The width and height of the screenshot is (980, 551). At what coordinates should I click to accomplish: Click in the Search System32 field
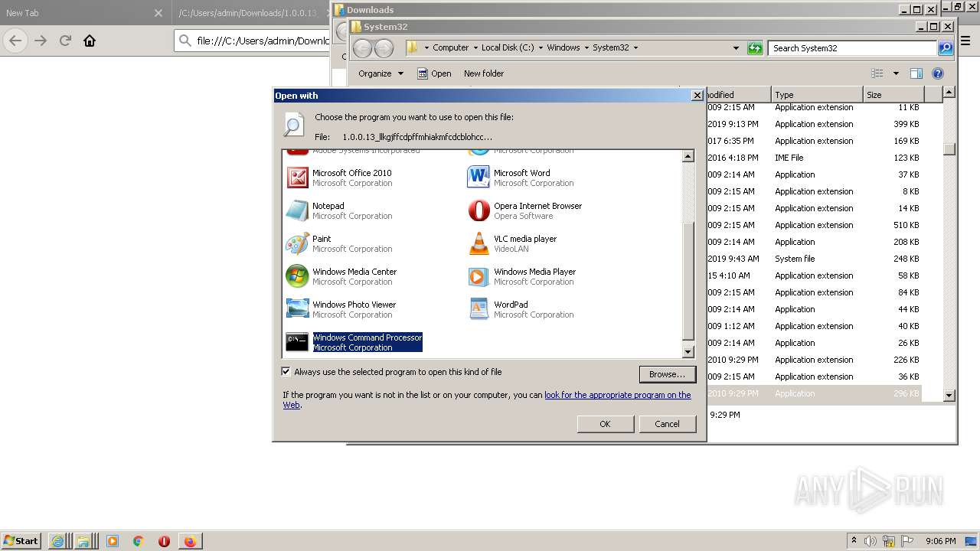tap(852, 47)
